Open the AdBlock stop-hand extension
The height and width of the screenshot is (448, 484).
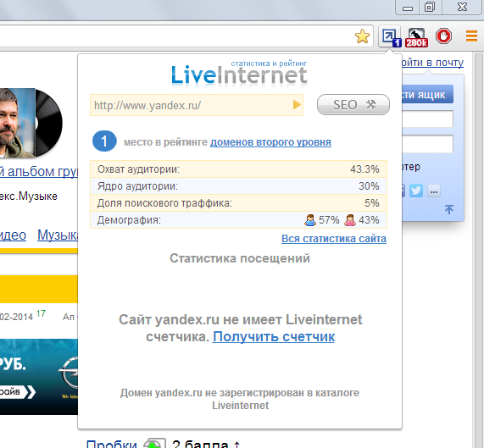click(x=443, y=36)
